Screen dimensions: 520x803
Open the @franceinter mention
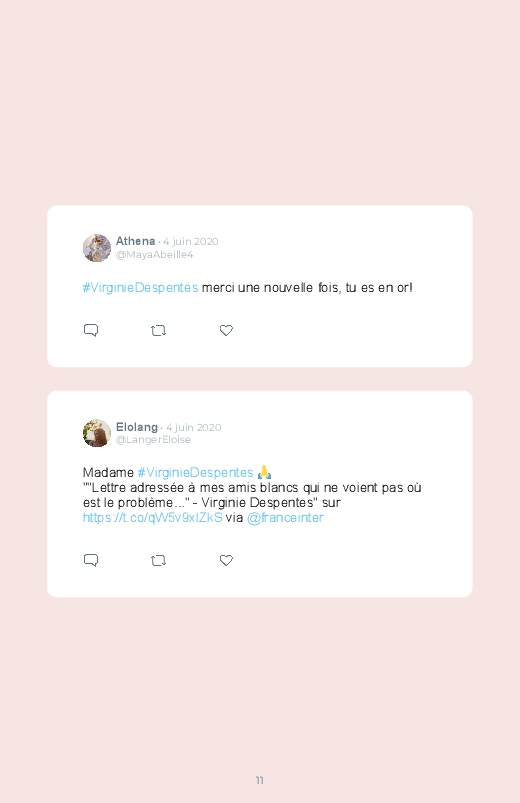[x=285, y=518]
